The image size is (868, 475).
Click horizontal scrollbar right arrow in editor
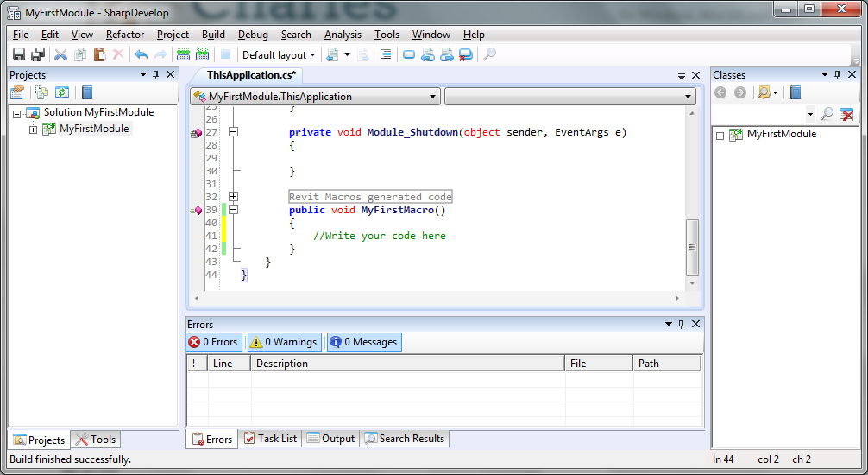(676, 298)
